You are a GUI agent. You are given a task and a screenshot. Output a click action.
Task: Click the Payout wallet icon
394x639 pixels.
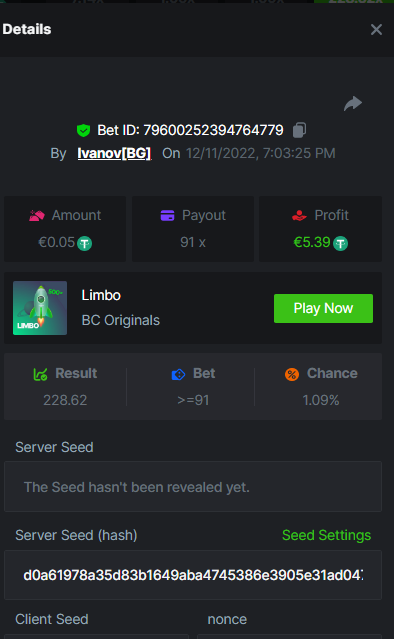167,215
